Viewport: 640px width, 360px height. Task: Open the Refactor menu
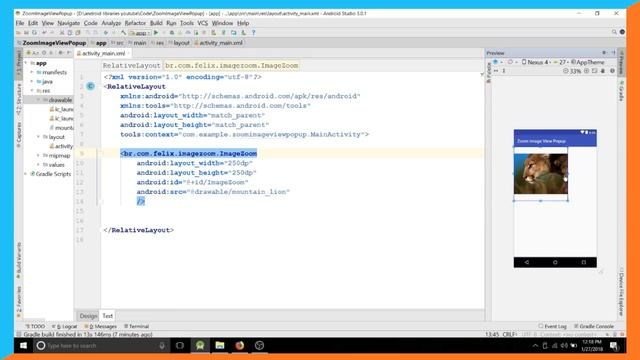tap(135, 23)
